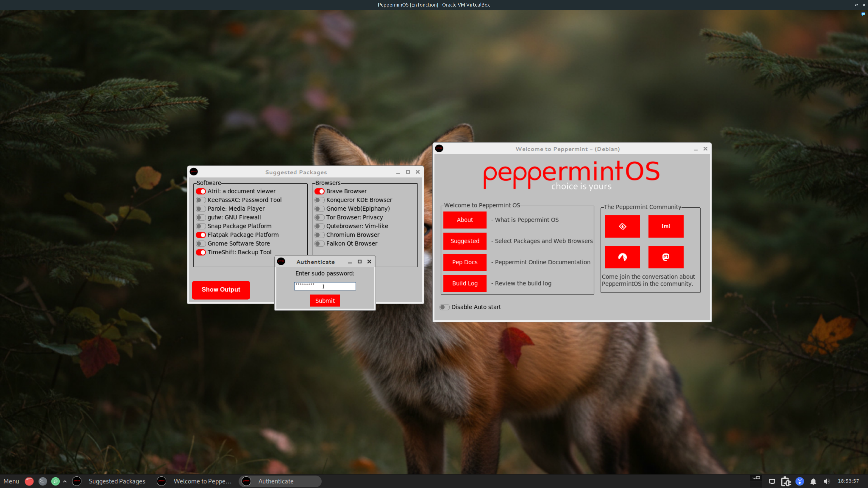Viewport: 868px width, 488px height.
Task: Launch the terminal icon in the panel
Action: pos(42,481)
